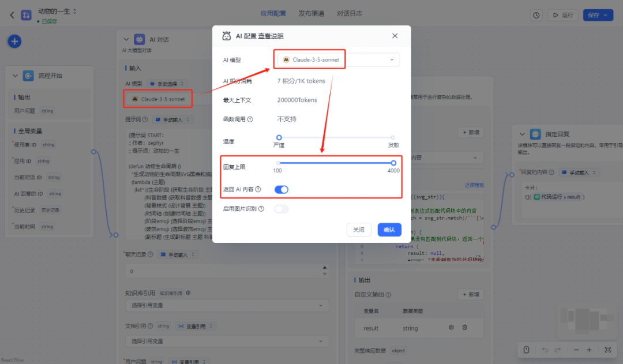The image size is (623, 364).
Task: Collapse the 指定回复 node
Action: (x=522, y=134)
